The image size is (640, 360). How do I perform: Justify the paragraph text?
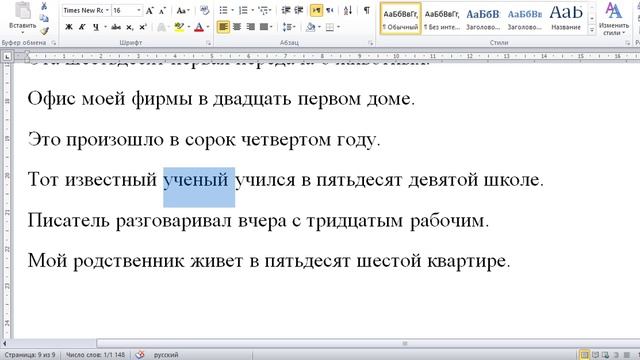(264, 27)
